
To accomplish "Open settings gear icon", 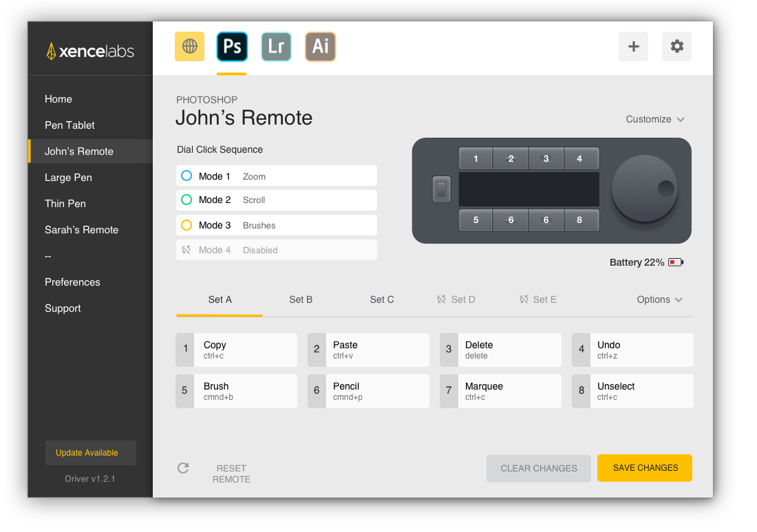I will 676,46.
